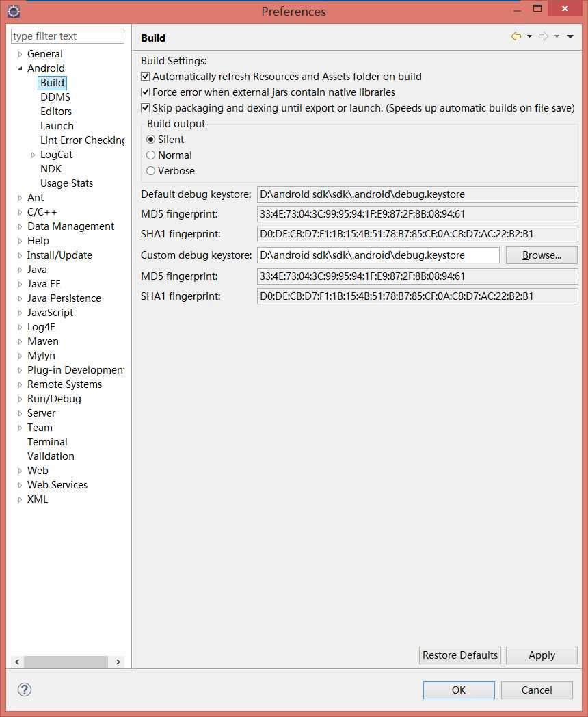Viewport: 588px width, 717px height.
Task: Close the Preferences window
Action: click(565, 9)
